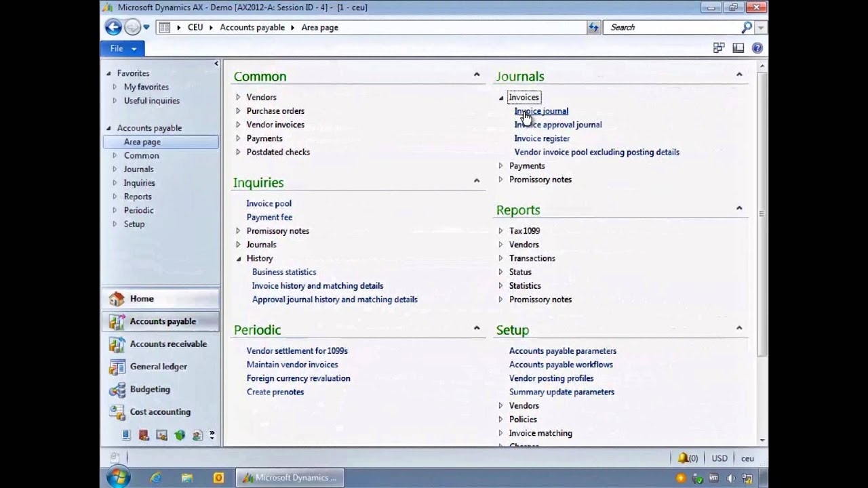Click Microsoft Dynamics taskbar button

(290, 478)
